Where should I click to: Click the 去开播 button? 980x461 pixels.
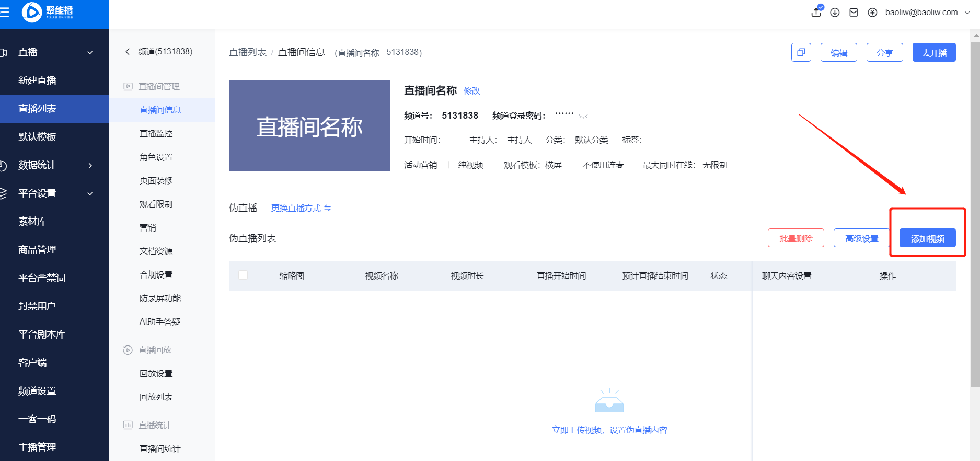pos(934,52)
